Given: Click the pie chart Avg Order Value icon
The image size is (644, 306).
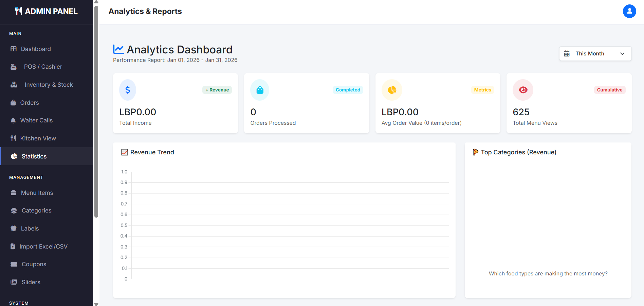Looking at the screenshot, I should pos(392,90).
